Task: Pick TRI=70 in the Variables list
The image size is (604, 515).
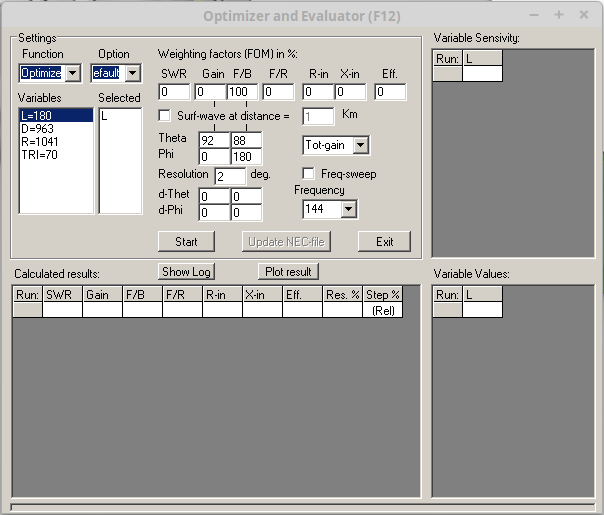Action: tap(56, 155)
